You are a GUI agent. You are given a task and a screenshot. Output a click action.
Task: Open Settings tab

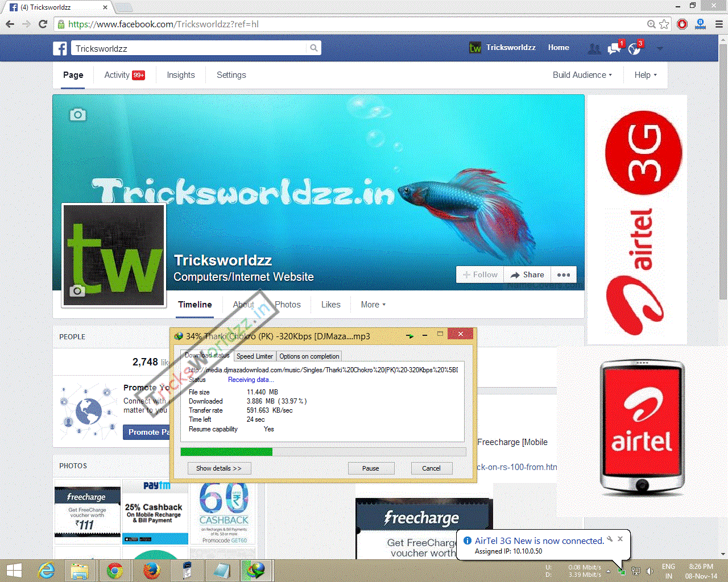coord(231,75)
